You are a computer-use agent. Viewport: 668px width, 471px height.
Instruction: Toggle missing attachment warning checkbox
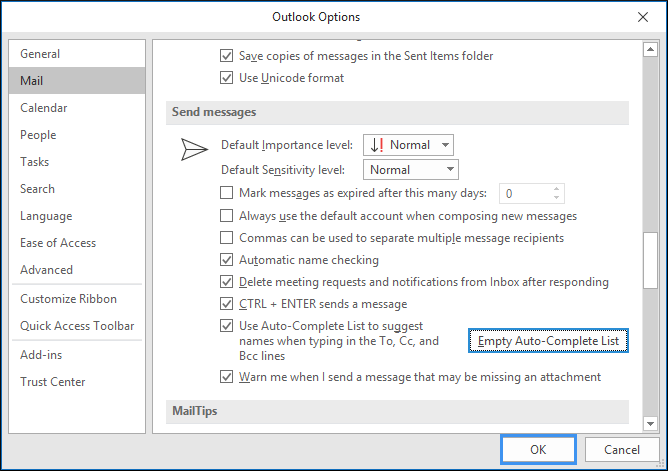226,377
